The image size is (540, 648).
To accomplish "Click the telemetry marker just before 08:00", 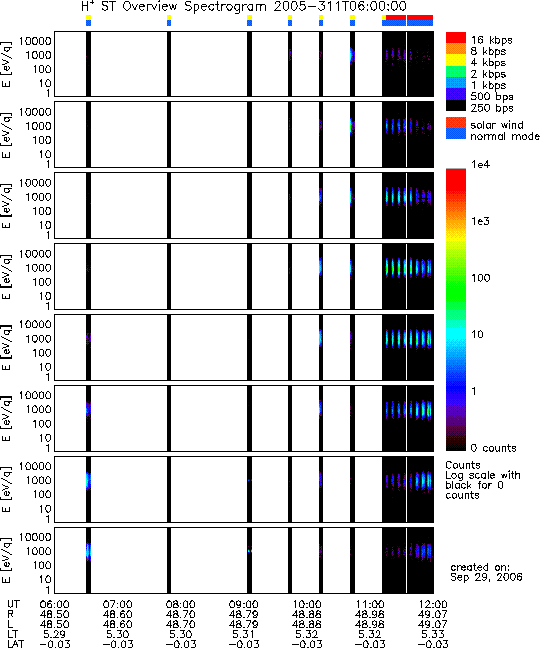I will tap(169, 20).
